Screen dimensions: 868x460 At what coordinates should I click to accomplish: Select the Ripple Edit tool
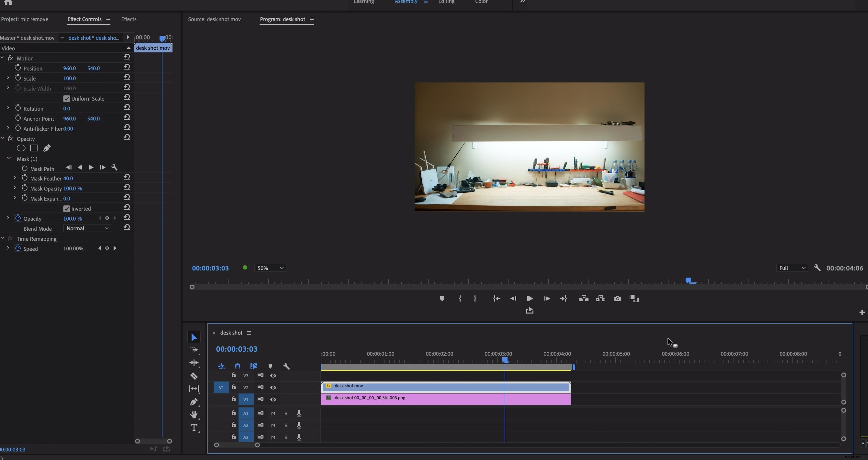[x=194, y=363]
